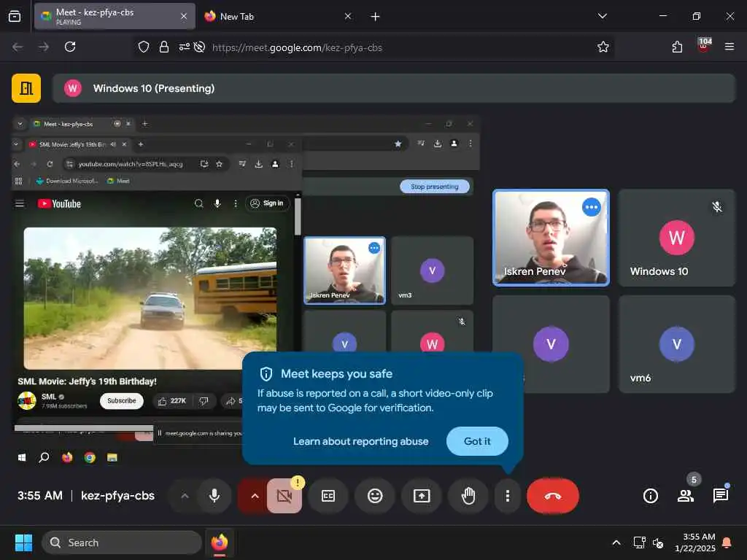Click Sign in on the shared YouTube page
Image resolution: width=747 pixels, height=560 pixels.
tap(267, 203)
